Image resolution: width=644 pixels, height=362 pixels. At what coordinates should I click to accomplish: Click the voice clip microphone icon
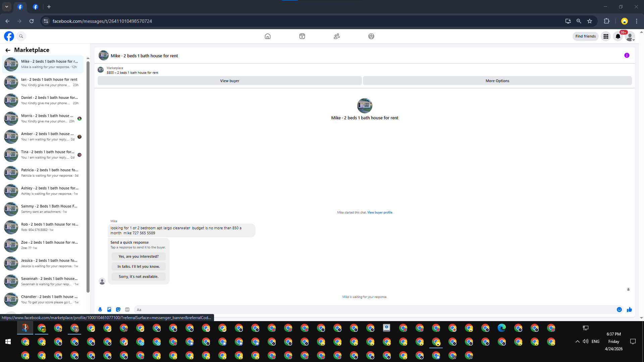pos(100,310)
